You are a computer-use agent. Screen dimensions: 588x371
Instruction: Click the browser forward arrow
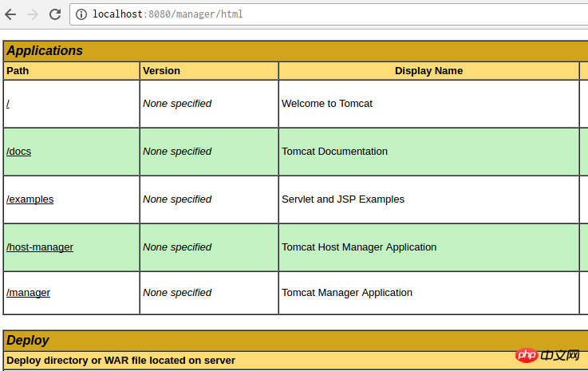pyautogui.click(x=33, y=14)
